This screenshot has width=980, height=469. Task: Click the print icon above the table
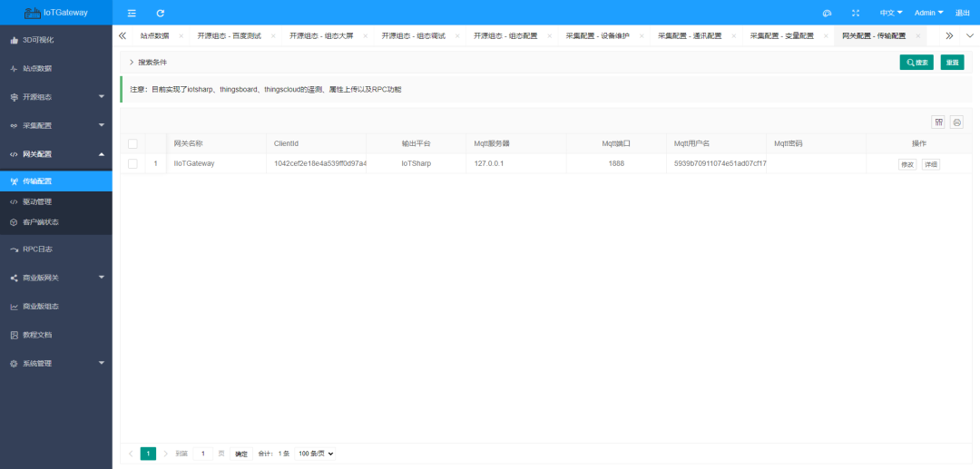956,122
